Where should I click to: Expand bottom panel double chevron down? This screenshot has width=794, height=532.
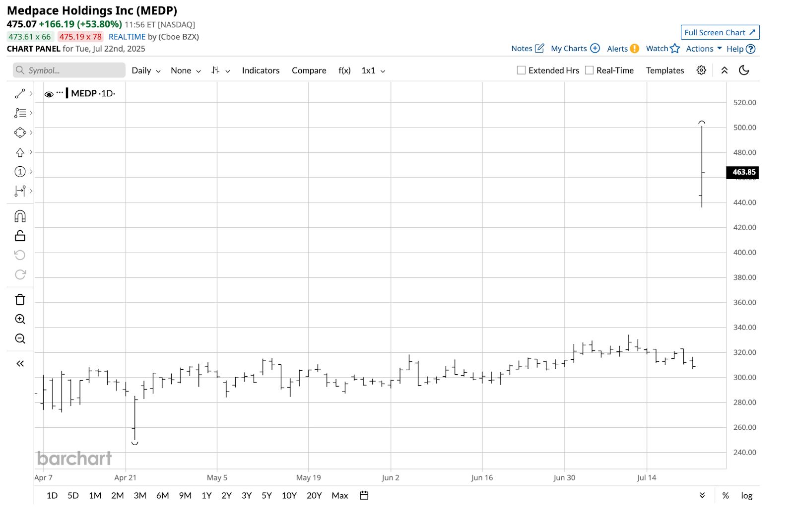pos(702,495)
